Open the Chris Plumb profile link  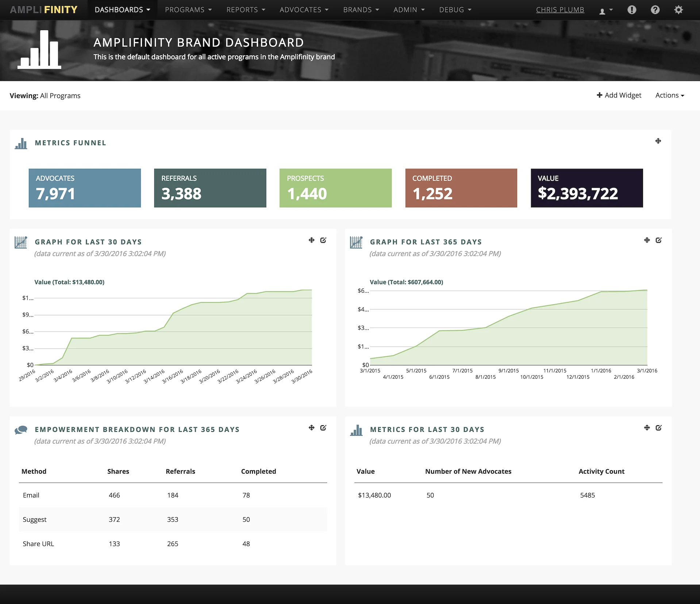(560, 10)
